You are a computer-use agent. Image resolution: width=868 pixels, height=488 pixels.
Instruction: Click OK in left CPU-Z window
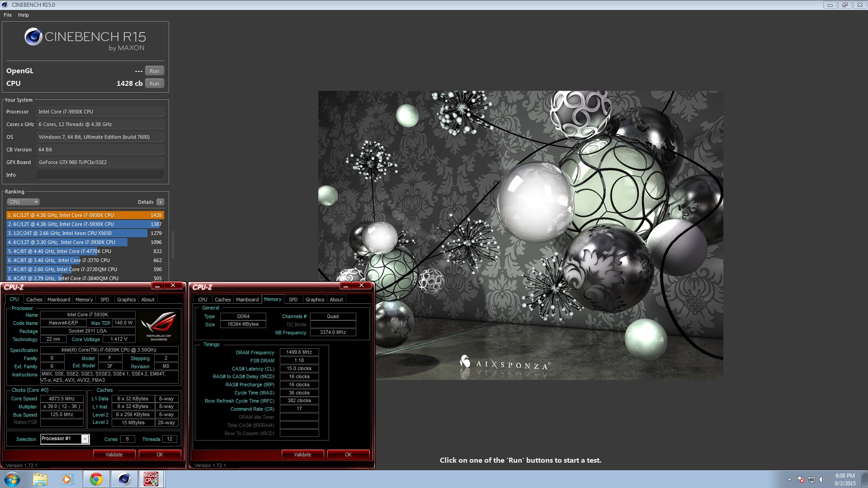(x=160, y=455)
